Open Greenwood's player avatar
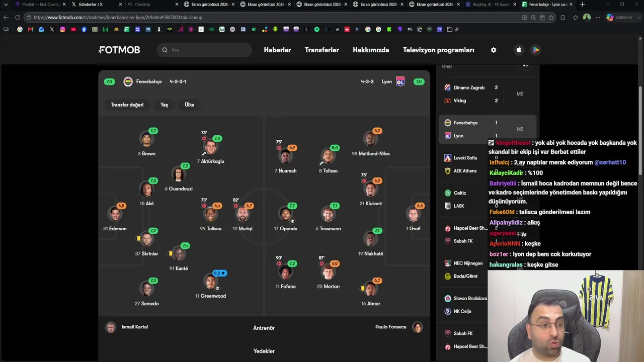 pos(211,282)
